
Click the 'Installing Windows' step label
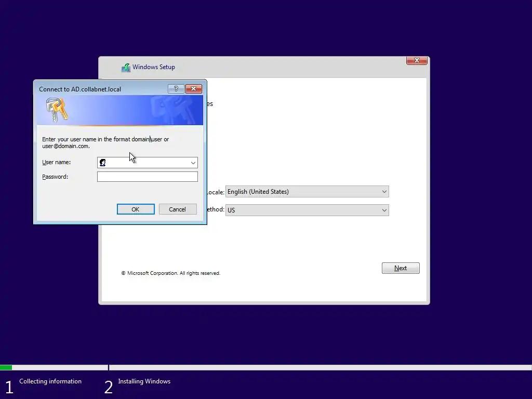pyautogui.click(x=144, y=381)
